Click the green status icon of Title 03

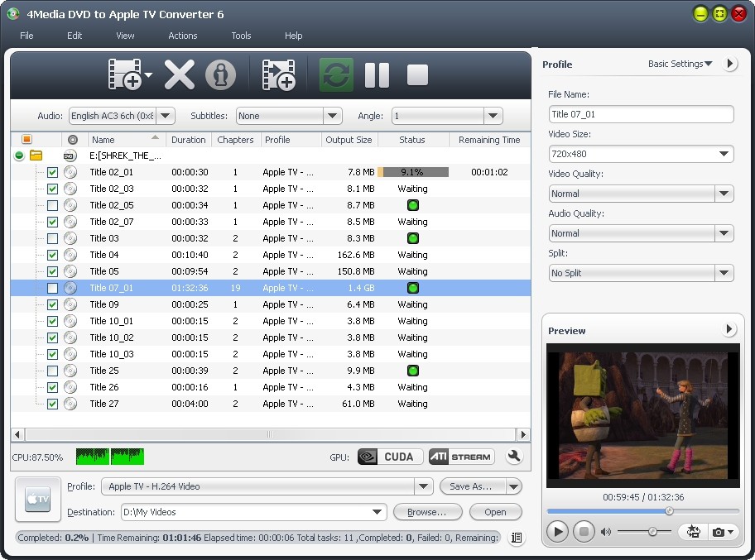coord(412,238)
